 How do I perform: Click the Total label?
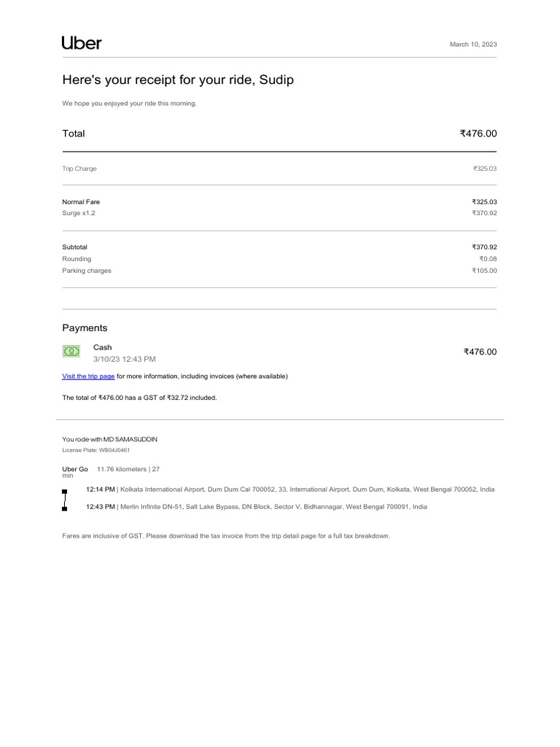74,133
